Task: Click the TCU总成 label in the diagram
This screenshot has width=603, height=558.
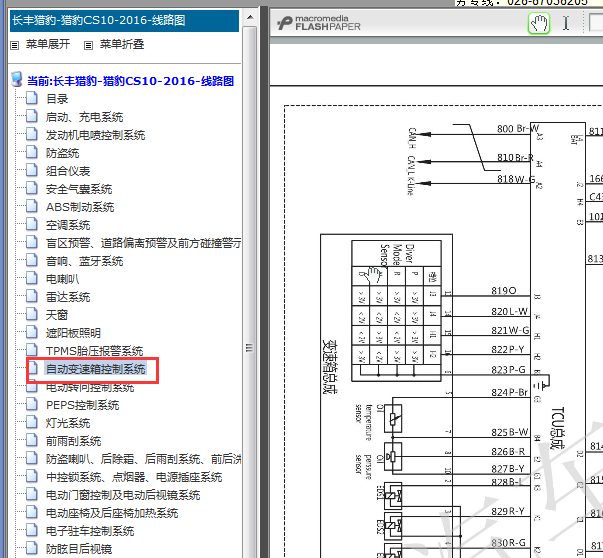Action: pos(557,428)
